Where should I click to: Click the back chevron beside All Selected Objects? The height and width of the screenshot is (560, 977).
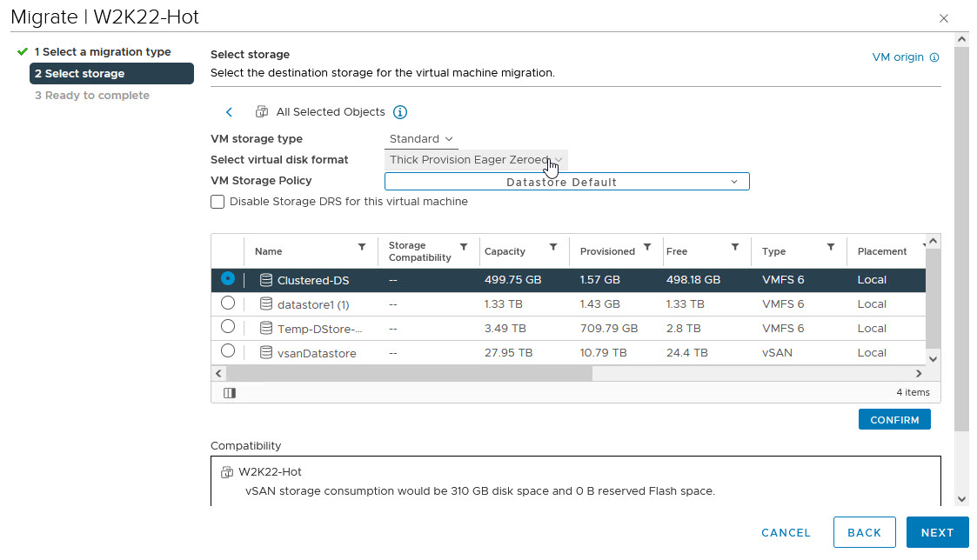229,112
